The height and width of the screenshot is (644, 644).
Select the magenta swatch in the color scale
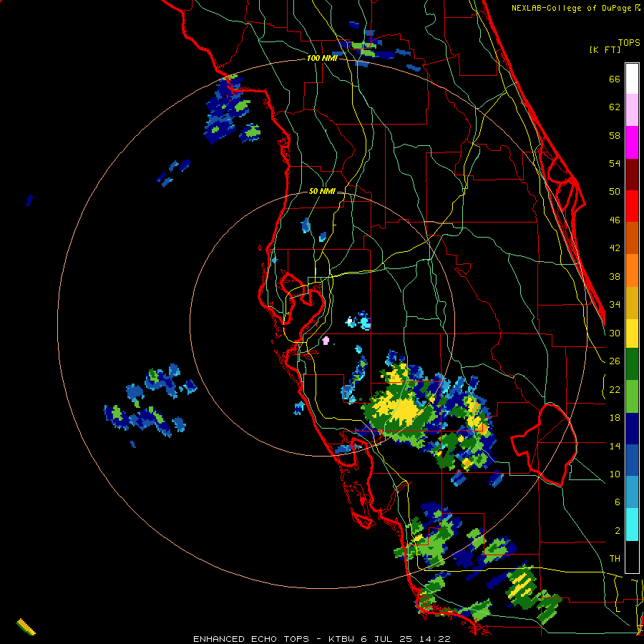pyautogui.click(x=632, y=142)
